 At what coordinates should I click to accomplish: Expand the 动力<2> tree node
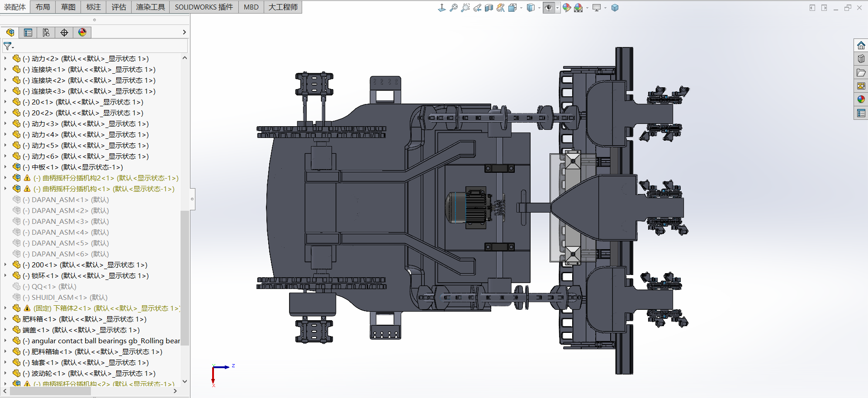5,58
